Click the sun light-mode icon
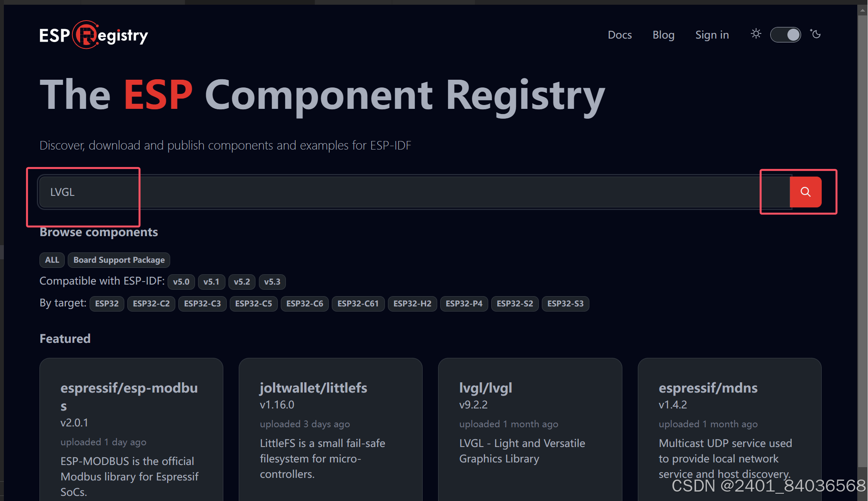The image size is (868, 501). [756, 34]
